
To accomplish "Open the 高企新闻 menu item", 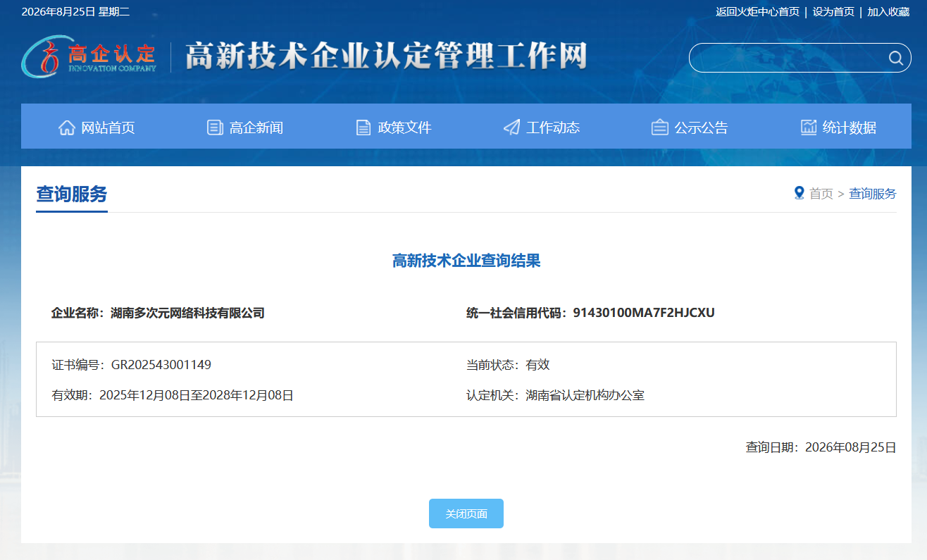I will tap(245, 127).
